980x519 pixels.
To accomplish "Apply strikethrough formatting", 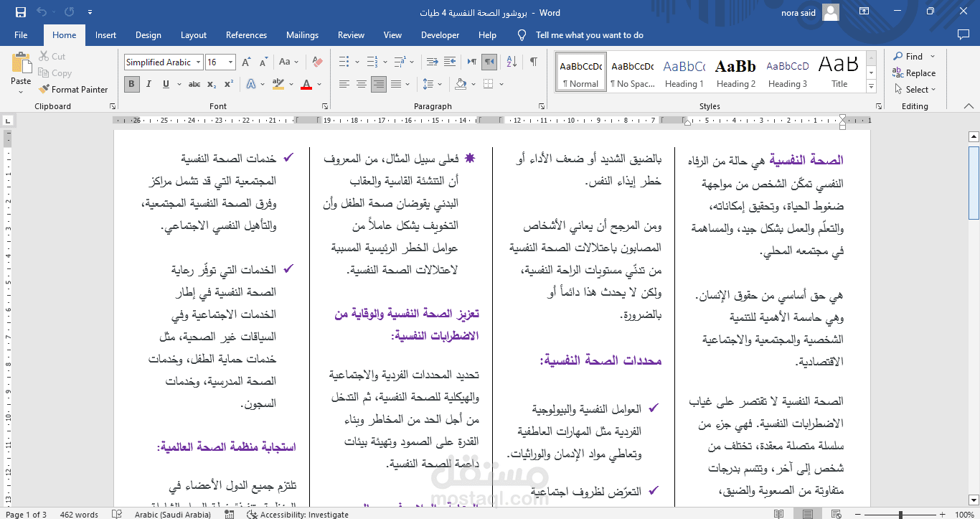I will (194, 84).
